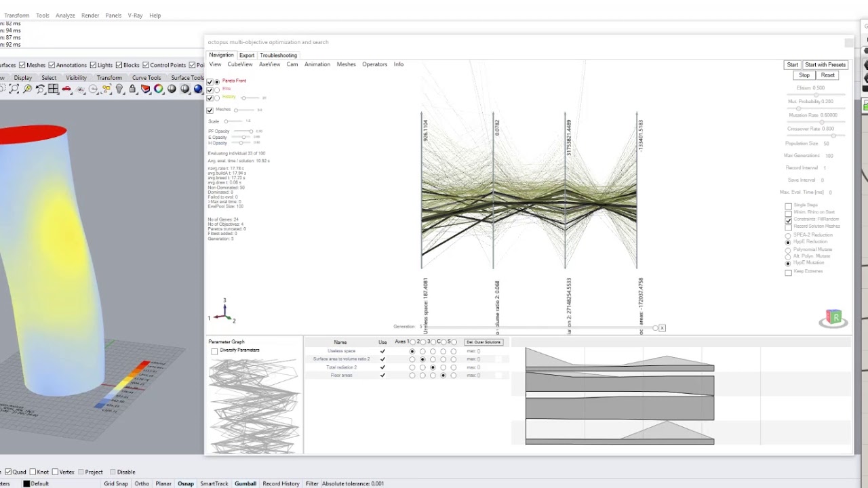Open the View menu in Octopus

[x=215, y=64]
